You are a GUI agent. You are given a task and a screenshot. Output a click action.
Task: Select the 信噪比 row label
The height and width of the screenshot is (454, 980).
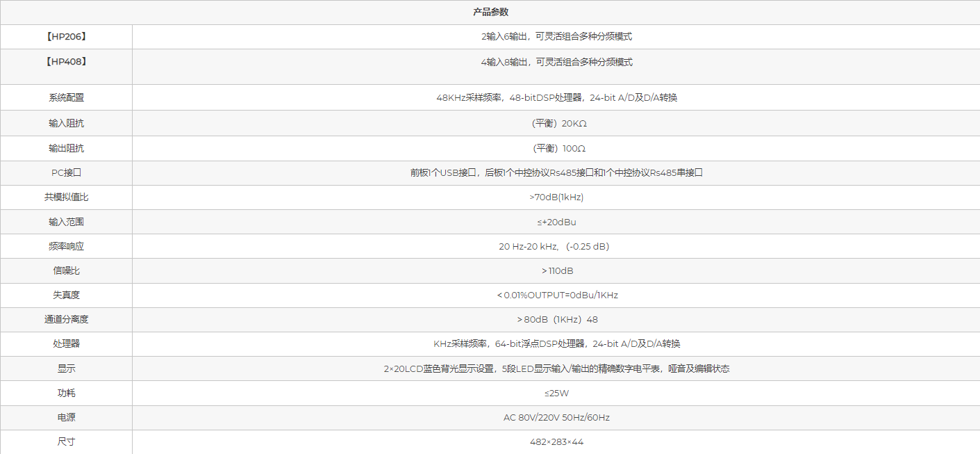click(x=66, y=271)
